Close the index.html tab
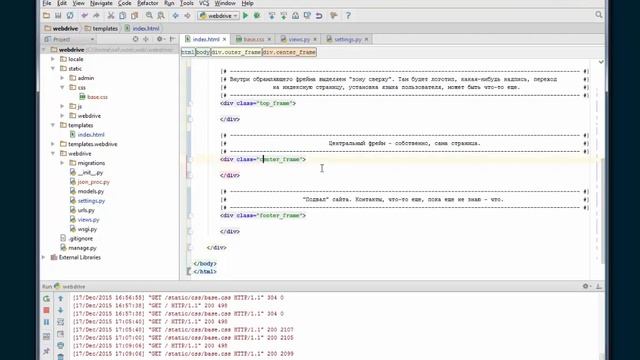The width and height of the screenshot is (640, 360). (x=224, y=40)
